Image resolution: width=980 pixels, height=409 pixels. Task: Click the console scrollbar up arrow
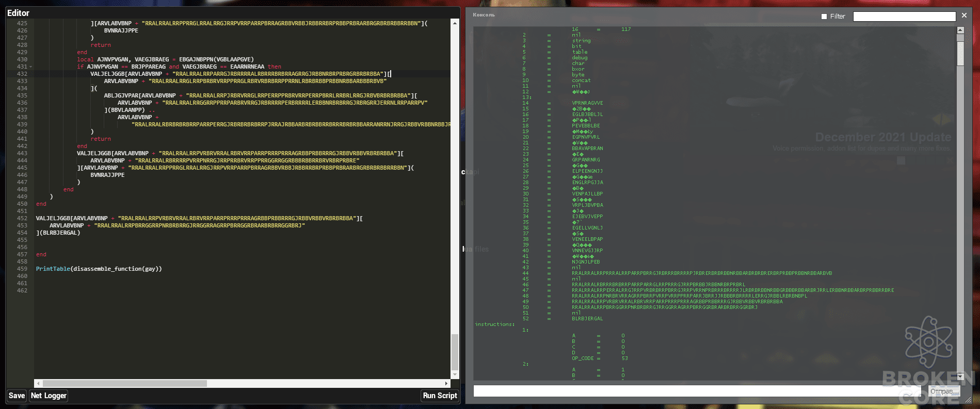click(960, 30)
